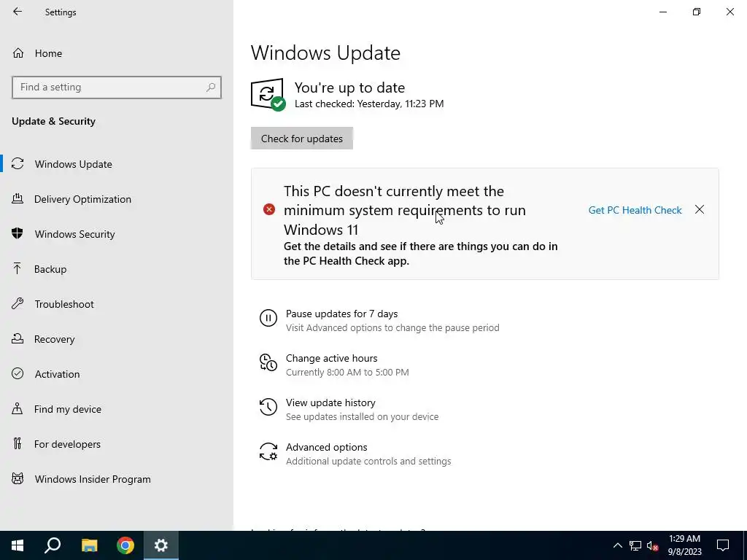Screen dimensions: 747x560
Task: Click the history icon for update history
Action: pos(268,407)
